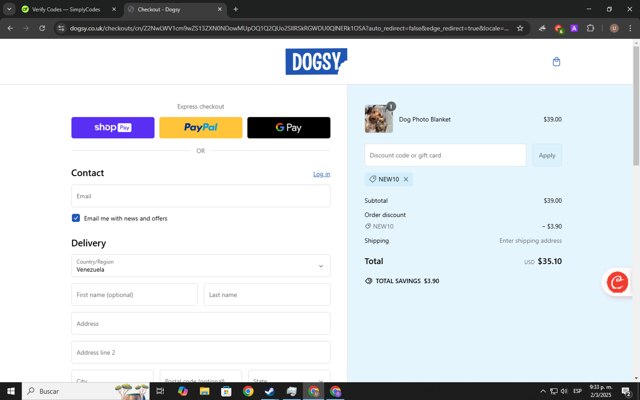This screenshot has width=640, height=400.
Task: Open a new browser tab
Action: coord(236,9)
